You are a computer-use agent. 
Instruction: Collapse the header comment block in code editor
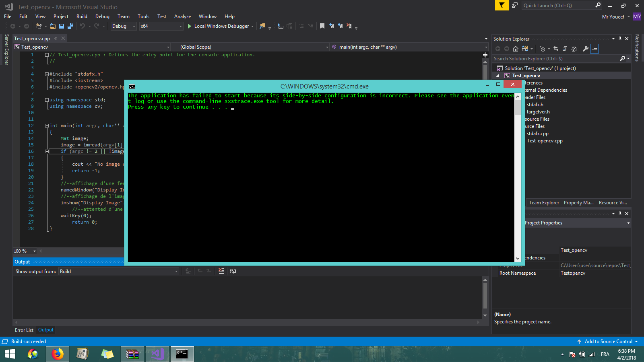coord(47,55)
